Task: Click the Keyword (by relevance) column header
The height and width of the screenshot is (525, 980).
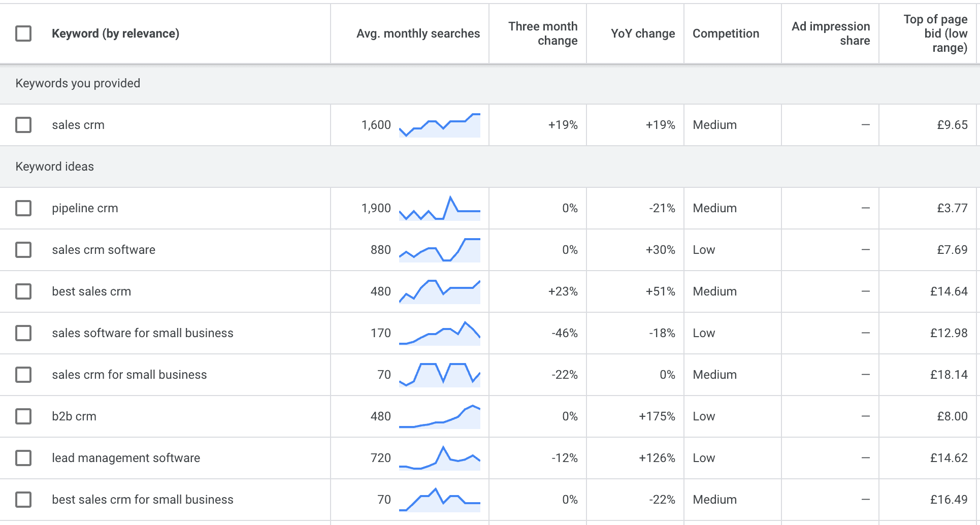Action: 116,34
